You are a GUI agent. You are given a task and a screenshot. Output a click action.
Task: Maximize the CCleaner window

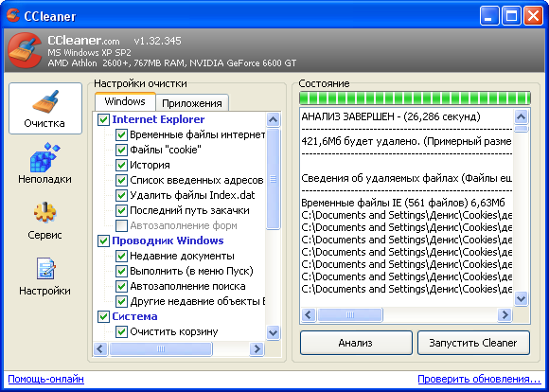pyautogui.click(x=511, y=16)
